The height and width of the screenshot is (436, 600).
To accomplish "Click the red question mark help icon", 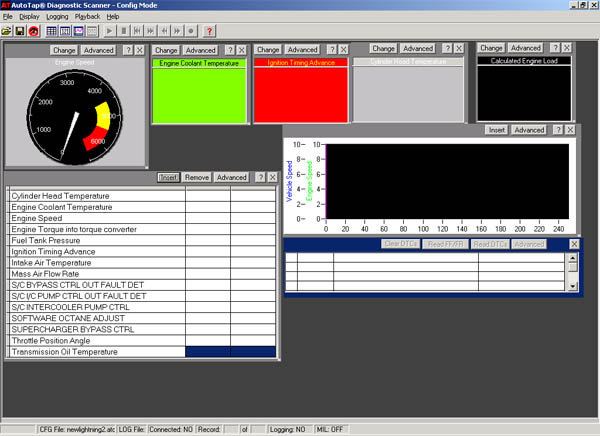I will coord(208,32).
